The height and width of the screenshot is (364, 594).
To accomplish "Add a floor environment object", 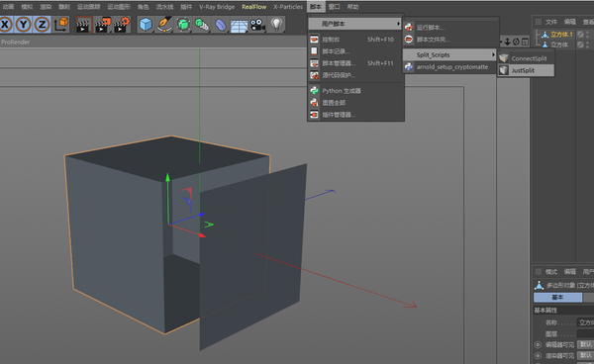I will pyautogui.click(x=239, y=25).
